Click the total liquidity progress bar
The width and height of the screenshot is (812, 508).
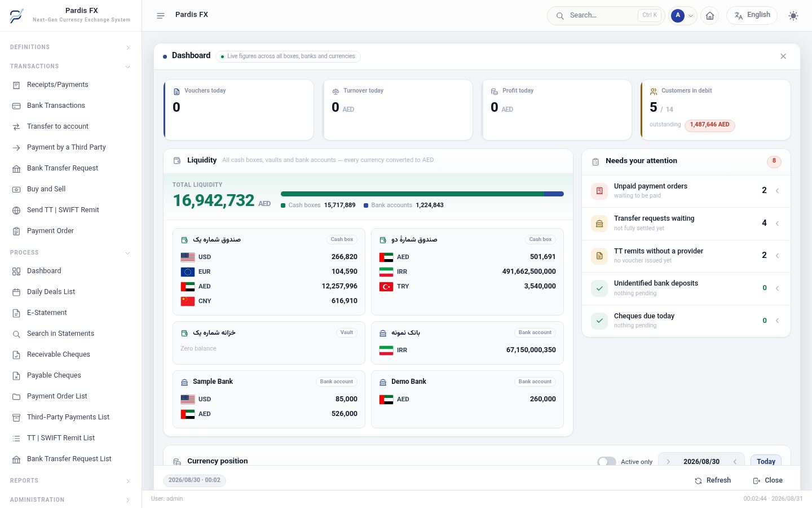[x=422, y=194]
